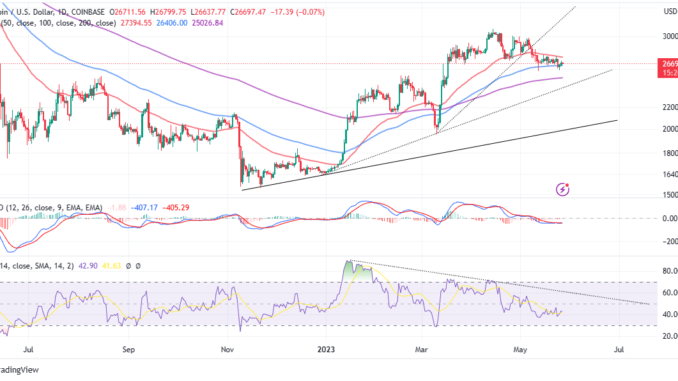
Task: Click the red current price label on price axis
Action: pyautogui.click(x=668, y=68)
